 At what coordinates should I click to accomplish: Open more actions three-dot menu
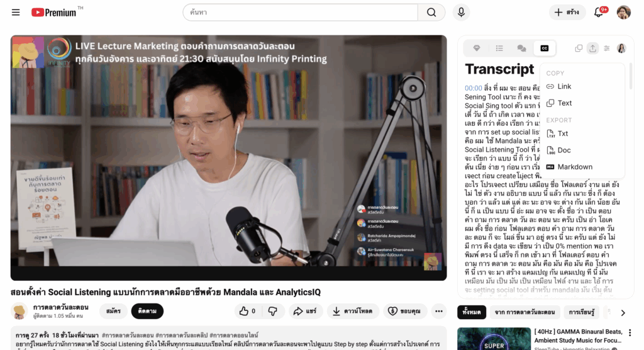[438, 312]
